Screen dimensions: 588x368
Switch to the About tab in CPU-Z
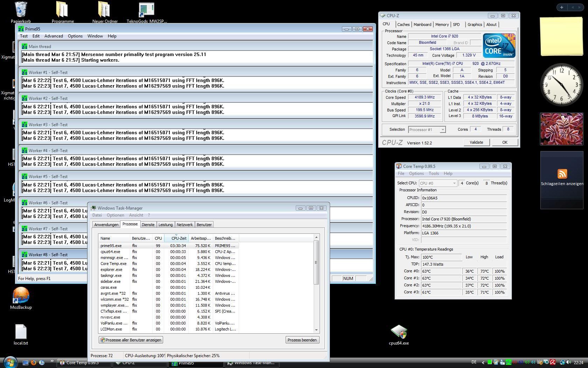click(x=491, y=25)
